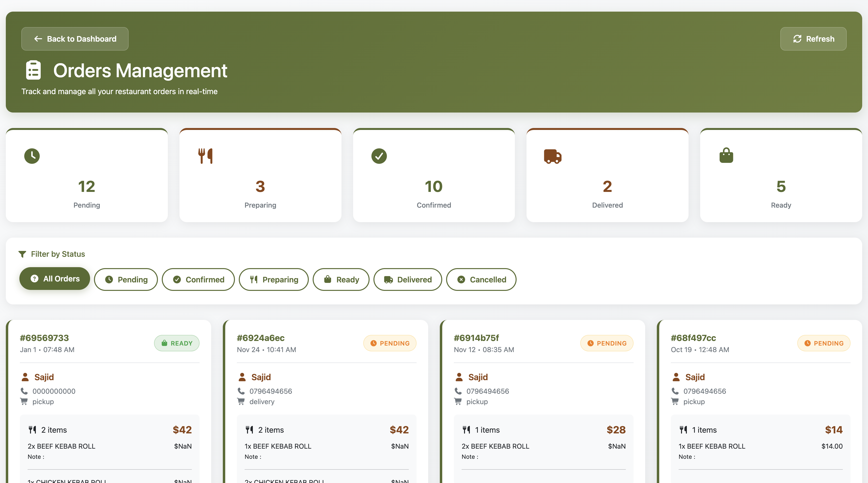
Task: Click the phone icon in order #6914b75f
Action: 458,391
